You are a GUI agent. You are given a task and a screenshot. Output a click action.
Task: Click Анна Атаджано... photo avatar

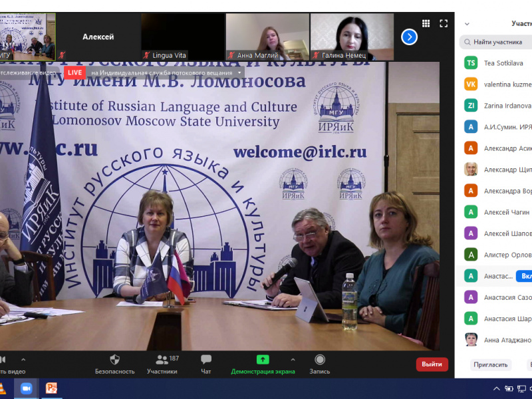pyautogui.click(x=471, y=340)
